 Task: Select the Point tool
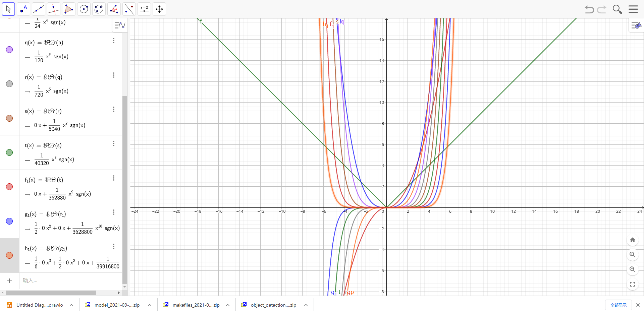pos(23,9)
